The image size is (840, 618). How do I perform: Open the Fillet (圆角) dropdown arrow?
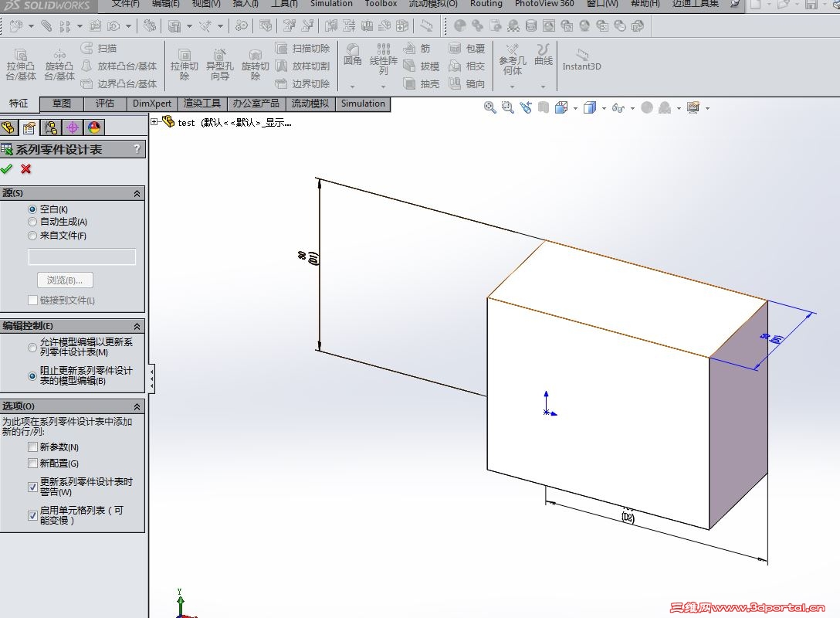coord(353,86)
